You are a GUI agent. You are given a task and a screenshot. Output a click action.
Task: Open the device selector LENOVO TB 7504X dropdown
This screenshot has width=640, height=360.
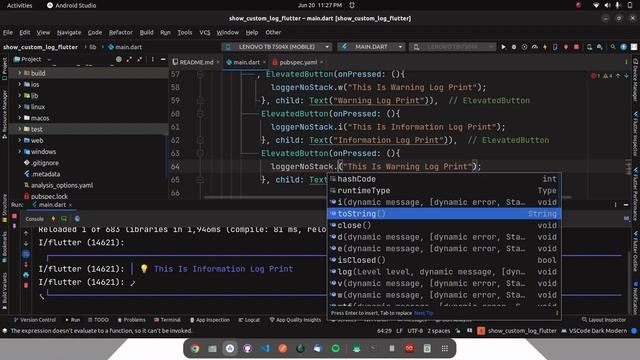[x=277, y=47]
